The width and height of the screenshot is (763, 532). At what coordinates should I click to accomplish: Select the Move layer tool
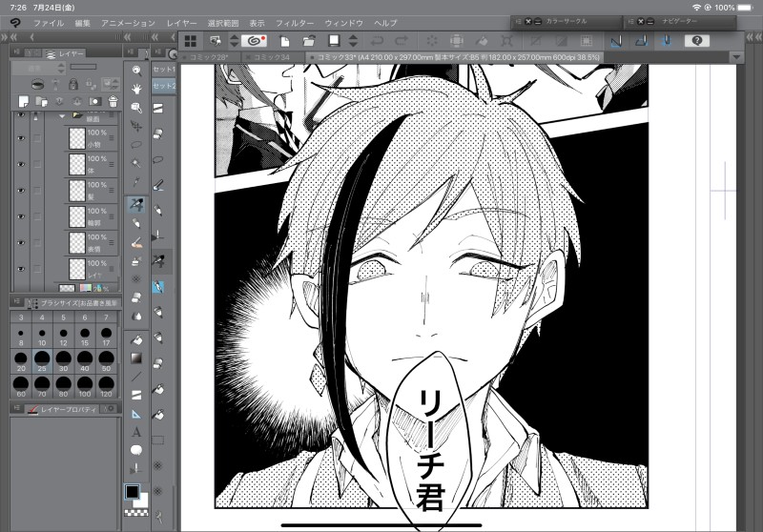pyautogui.click(x=136, y=127)
